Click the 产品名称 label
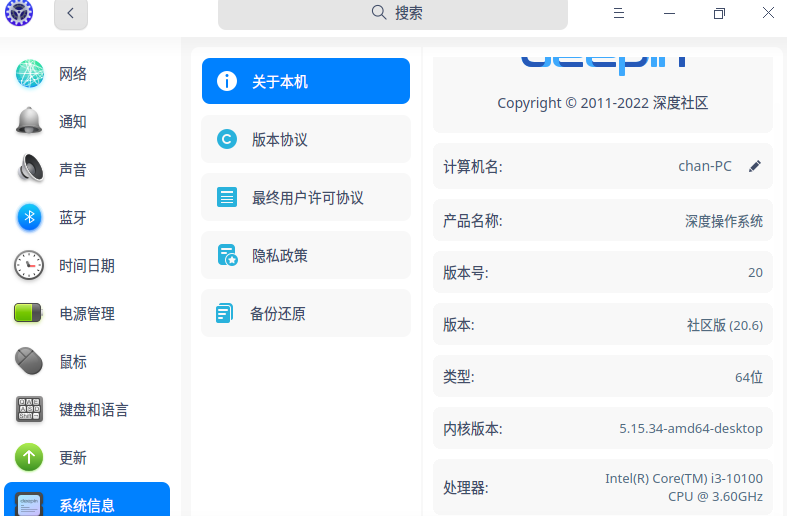This screenshot has width=787, height=516. point(472,221)
